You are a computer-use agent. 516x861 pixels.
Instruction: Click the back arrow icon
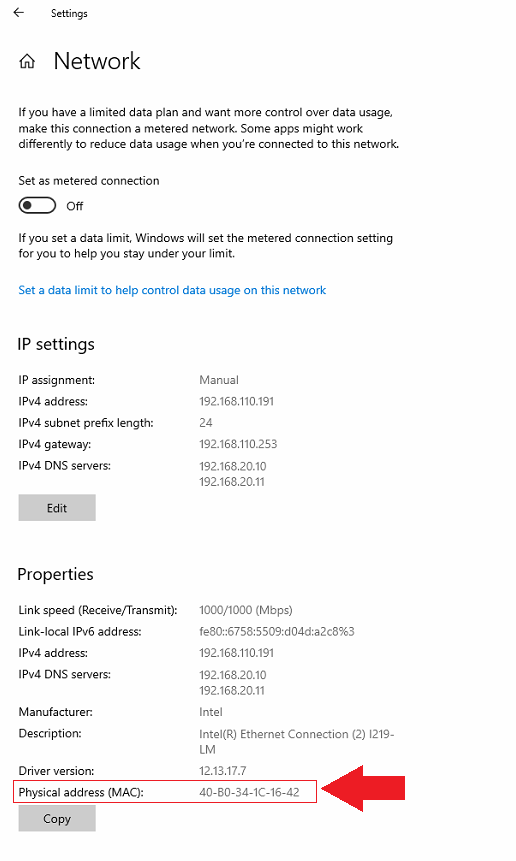[19, 13]
